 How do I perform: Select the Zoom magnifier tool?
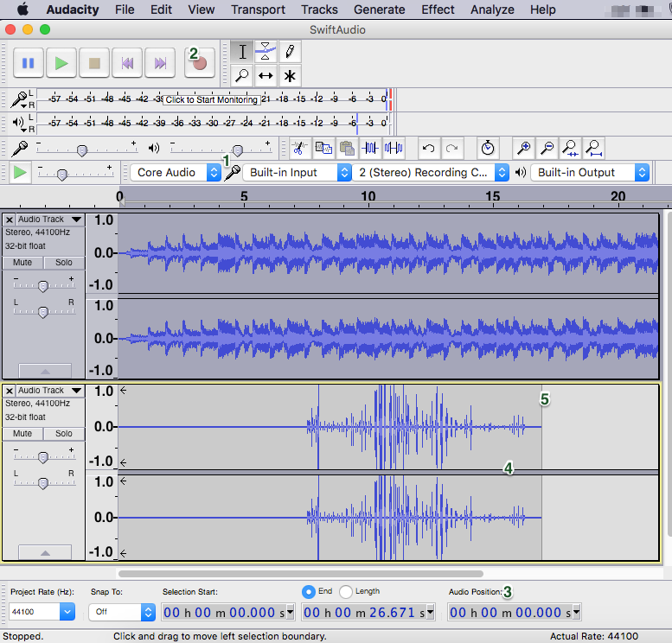click(242, 76)
